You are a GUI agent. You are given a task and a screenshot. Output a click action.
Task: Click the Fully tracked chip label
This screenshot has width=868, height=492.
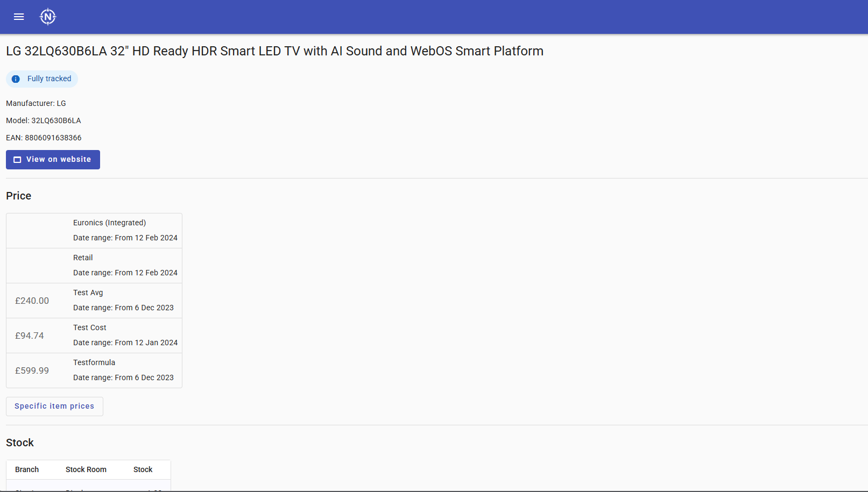[x=49, y=79]
